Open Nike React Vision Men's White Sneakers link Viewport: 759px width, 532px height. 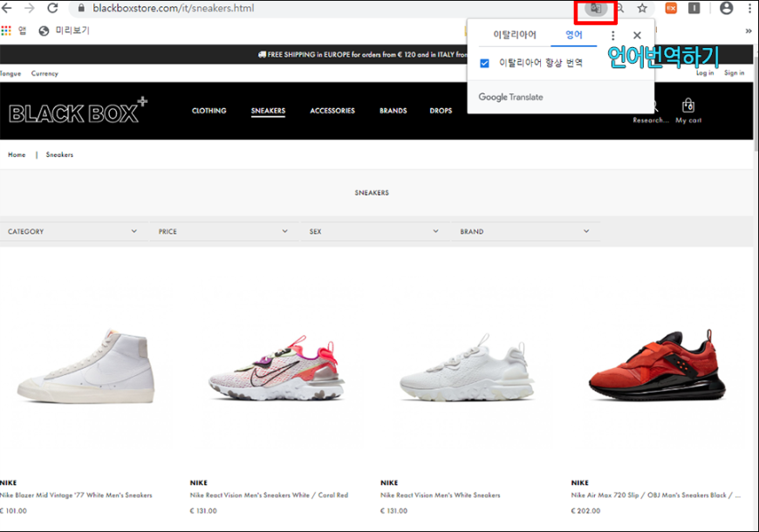coord(441,495)
